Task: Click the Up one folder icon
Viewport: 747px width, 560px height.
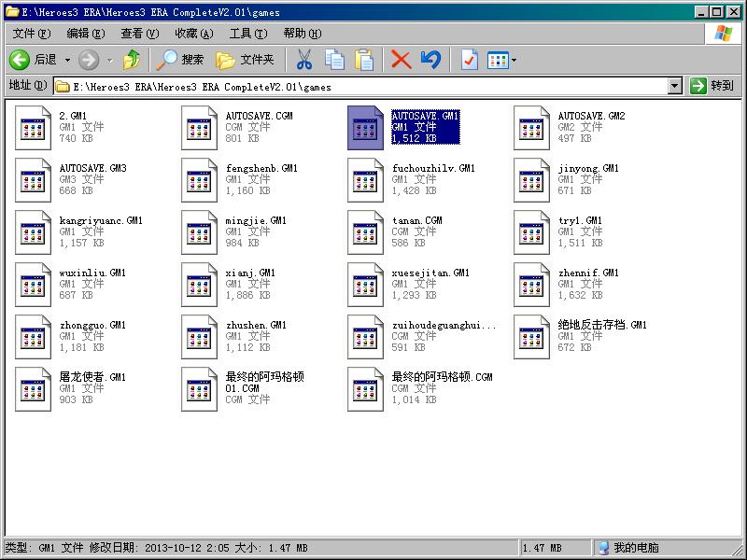Action: [132, 60]
